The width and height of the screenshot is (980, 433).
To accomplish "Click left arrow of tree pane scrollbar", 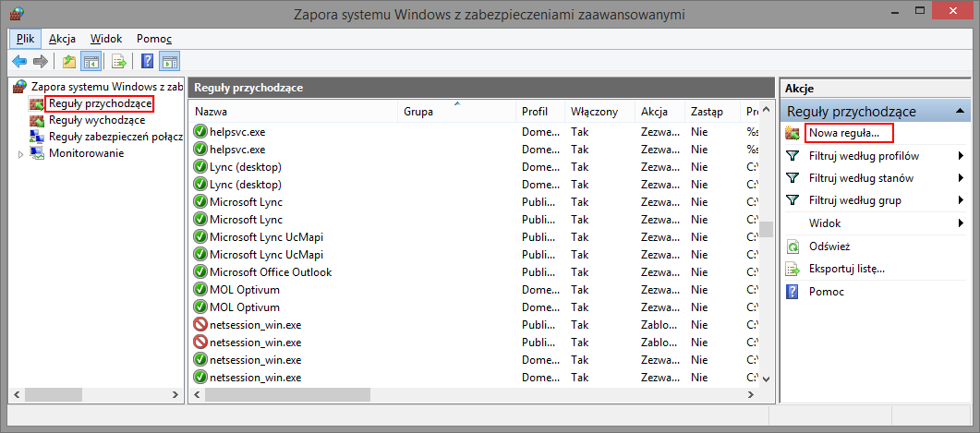I will pos(17,395).
